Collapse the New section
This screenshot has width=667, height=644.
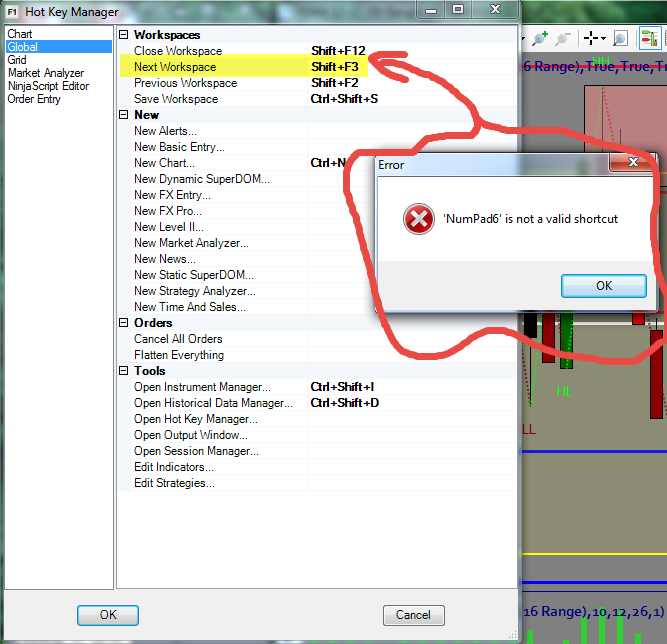click(123, 114)
